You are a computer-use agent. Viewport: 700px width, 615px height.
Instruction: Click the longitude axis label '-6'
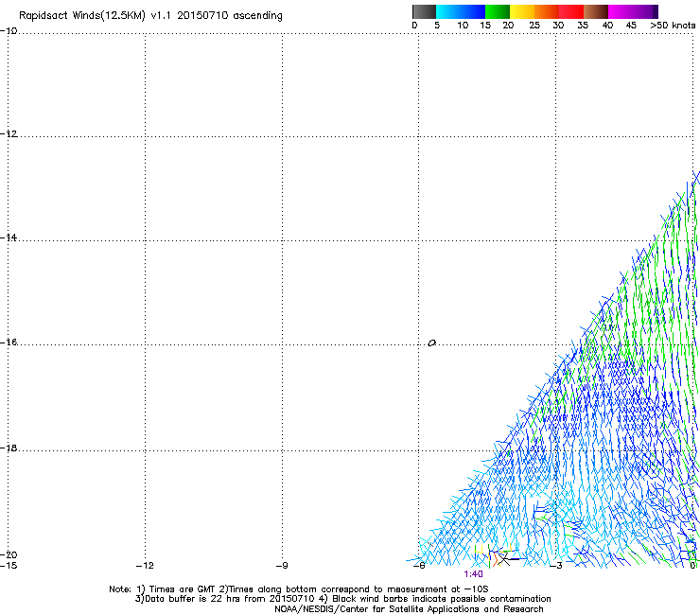(x=419, y=566)
